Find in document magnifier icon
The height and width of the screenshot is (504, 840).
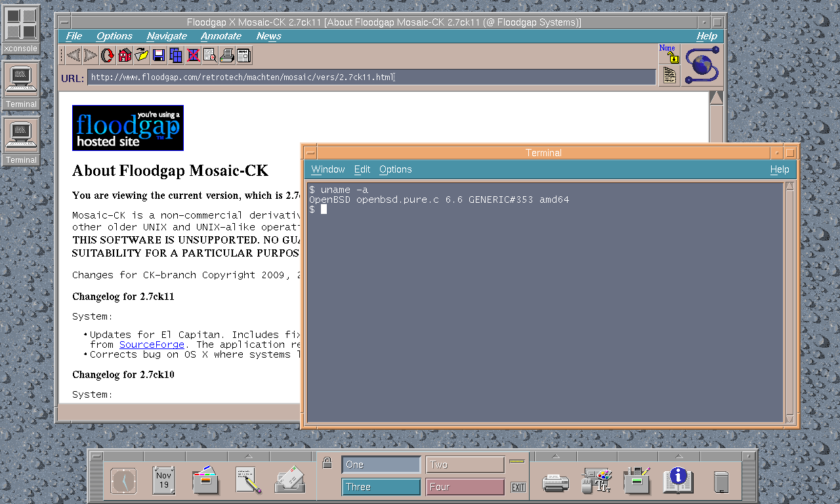(x=210, y=56)
